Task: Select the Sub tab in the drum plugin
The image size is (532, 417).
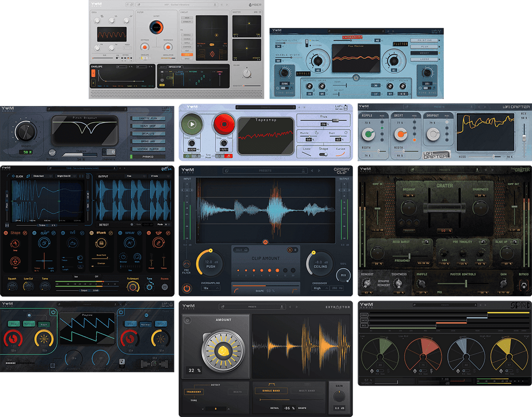Action: click(76, 277)
